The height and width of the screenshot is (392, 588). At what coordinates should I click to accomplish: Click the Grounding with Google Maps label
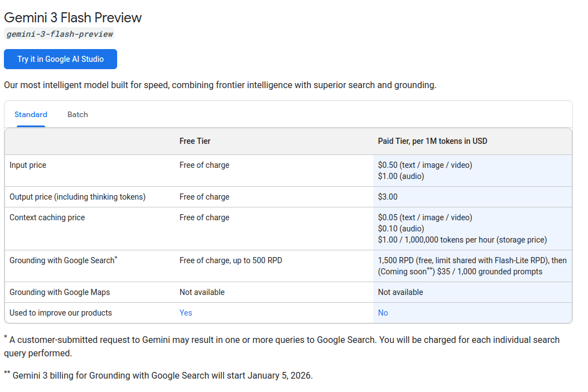tap(60, 292)
